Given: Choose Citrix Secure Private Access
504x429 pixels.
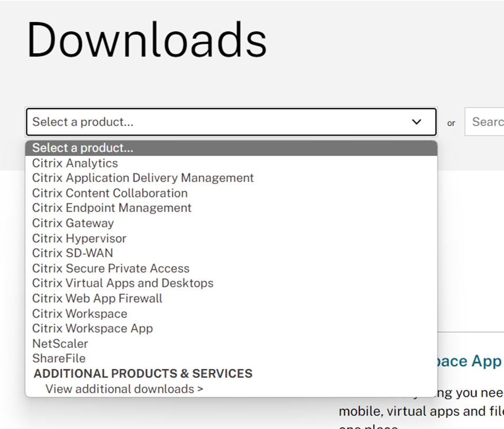Looking at the screenshot, I should (x=231, y=268).
